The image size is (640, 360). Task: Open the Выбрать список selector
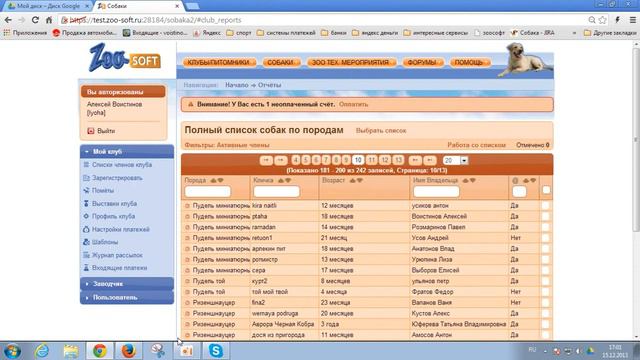381,131
